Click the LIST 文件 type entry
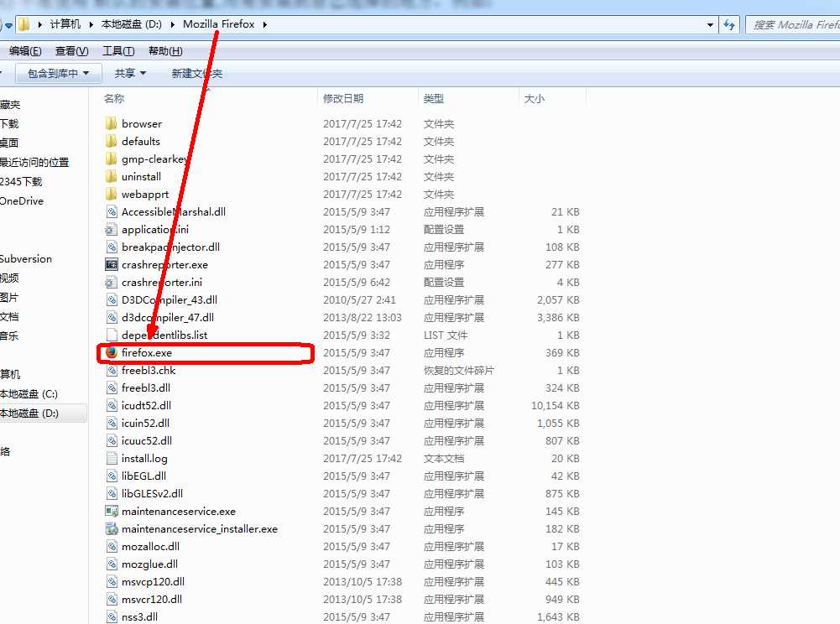The width and height of the screenshot is (840, 624). pyautogui.click(x=446, y=335)
